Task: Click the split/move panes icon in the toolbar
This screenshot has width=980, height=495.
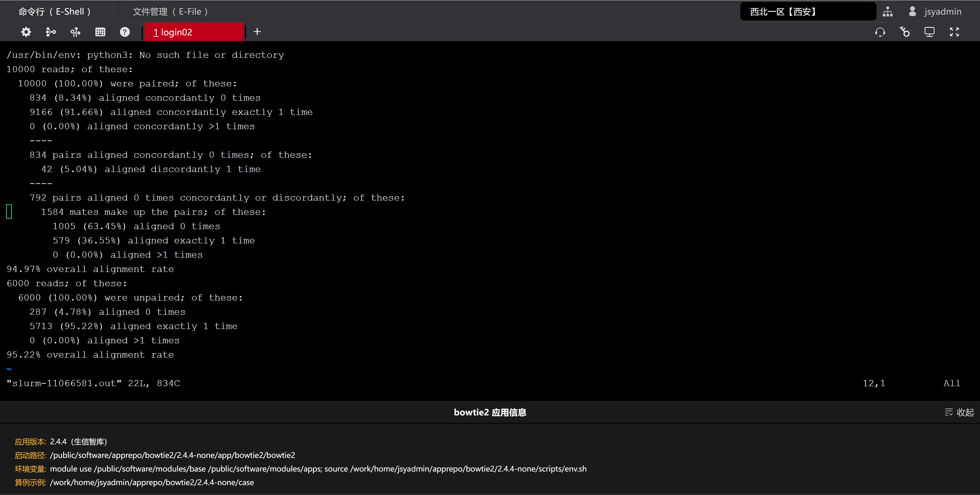Action: click(x=75, y=32)
